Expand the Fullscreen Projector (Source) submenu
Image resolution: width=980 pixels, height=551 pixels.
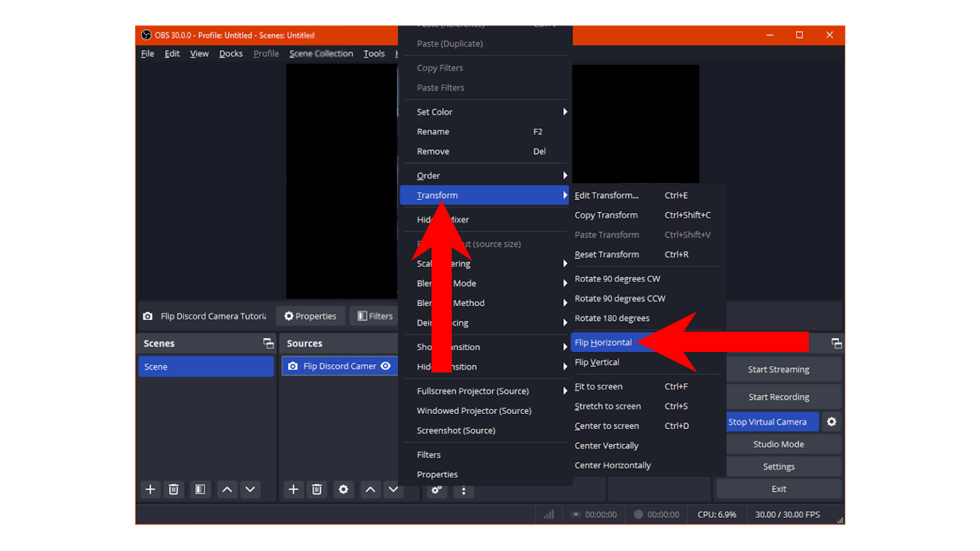(472, 391)
